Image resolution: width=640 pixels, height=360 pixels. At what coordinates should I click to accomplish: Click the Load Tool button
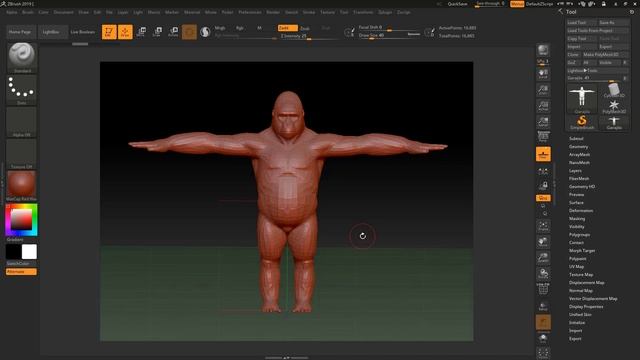coord(582,22)
